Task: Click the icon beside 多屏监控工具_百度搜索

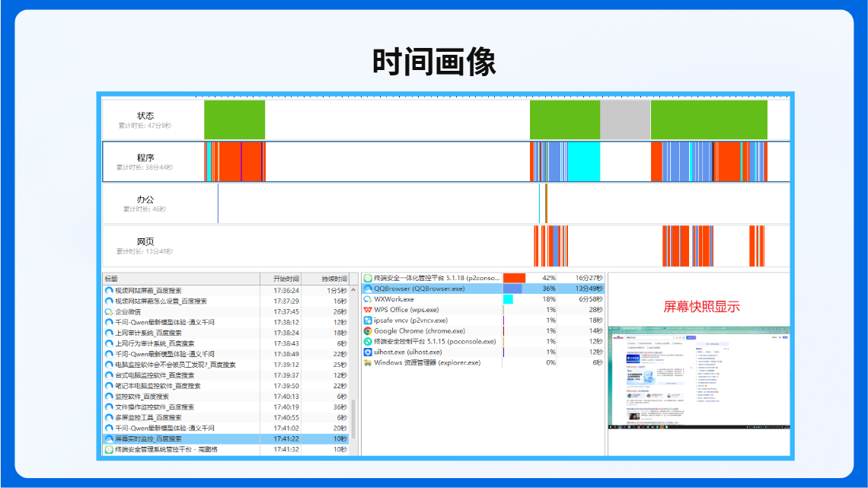Action: point(109,418)
